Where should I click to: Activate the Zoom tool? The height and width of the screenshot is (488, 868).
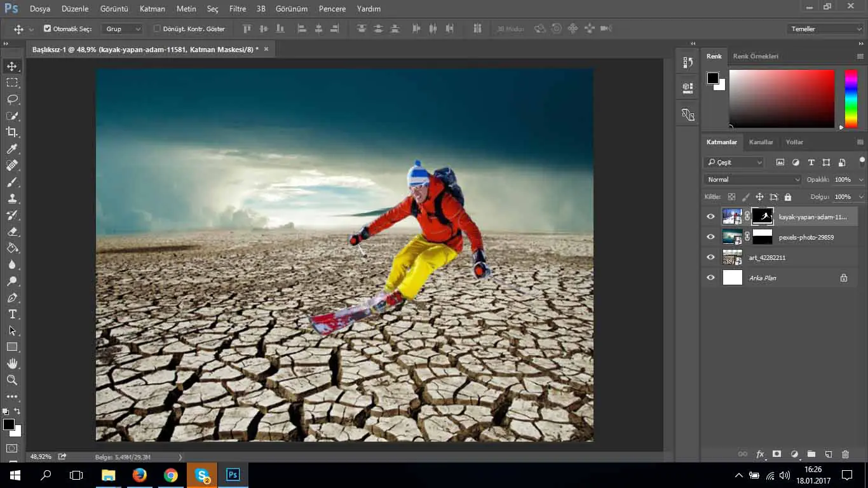[12, 380]
